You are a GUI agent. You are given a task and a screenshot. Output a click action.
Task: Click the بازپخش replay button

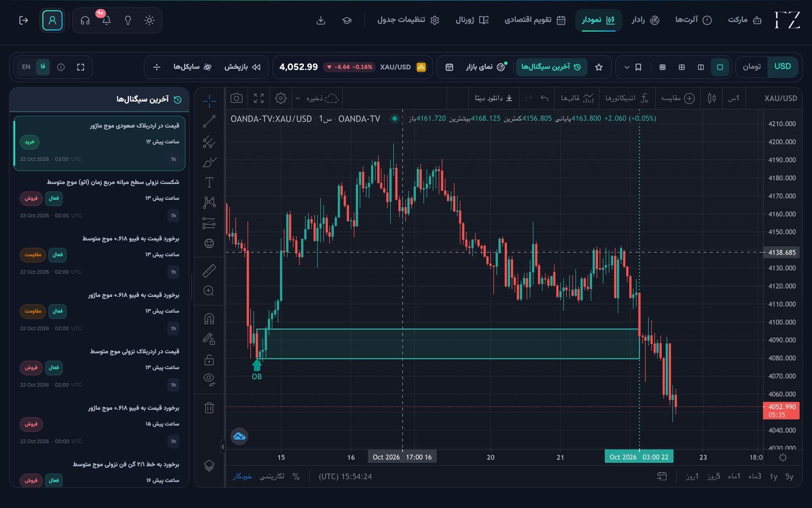(x=243, y=67)
